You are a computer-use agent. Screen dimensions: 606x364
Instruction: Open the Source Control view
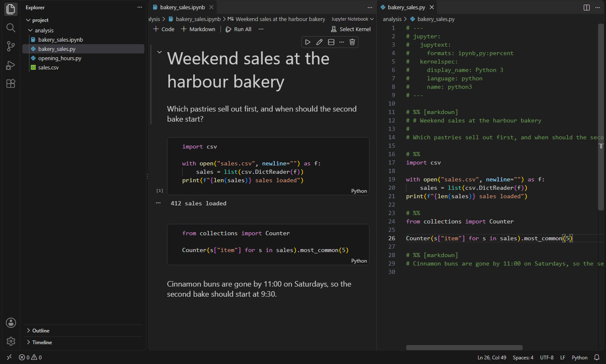pos(11,46)
